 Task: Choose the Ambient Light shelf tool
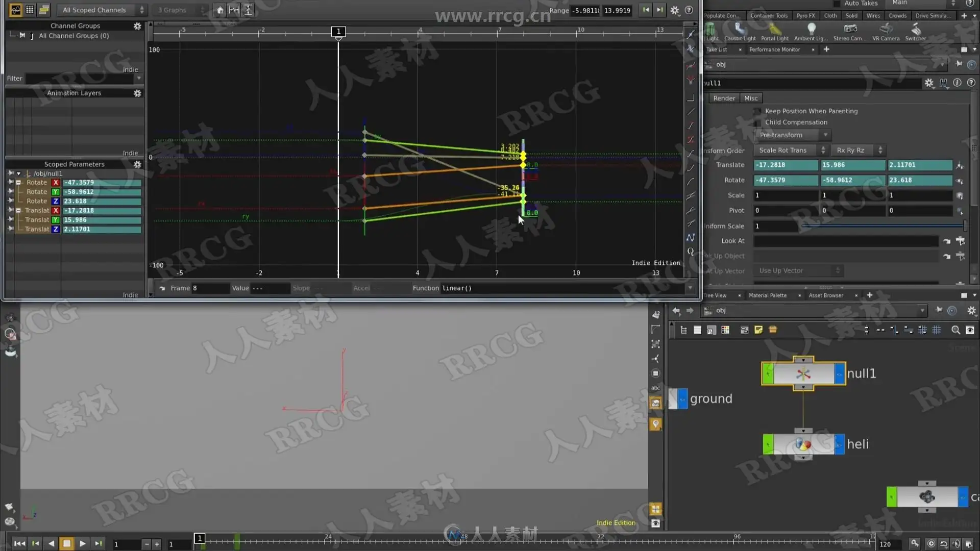tap(811, 32)
